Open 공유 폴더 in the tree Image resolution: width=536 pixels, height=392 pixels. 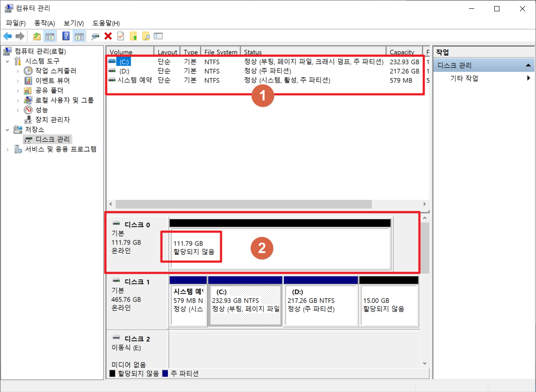49,90
